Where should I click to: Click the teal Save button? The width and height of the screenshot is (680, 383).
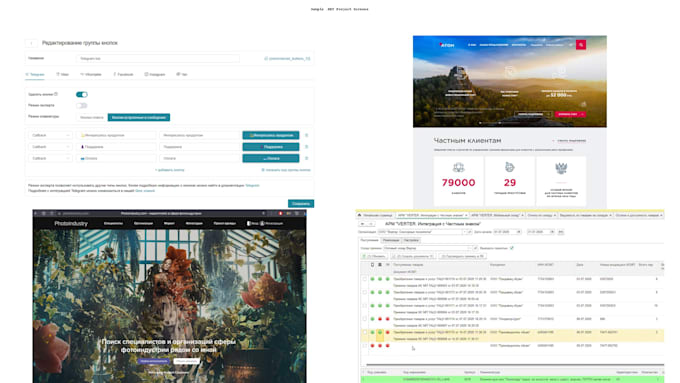(301, 203)
